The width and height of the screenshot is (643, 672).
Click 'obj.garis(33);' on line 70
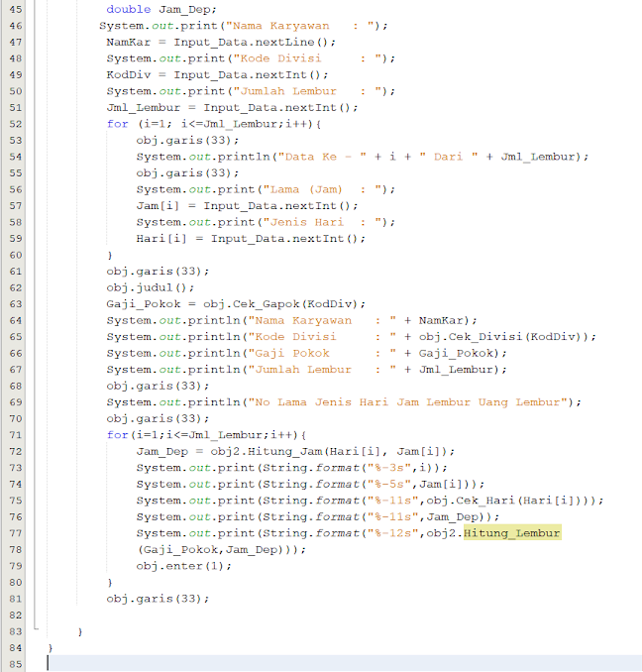tap(158, 418)
